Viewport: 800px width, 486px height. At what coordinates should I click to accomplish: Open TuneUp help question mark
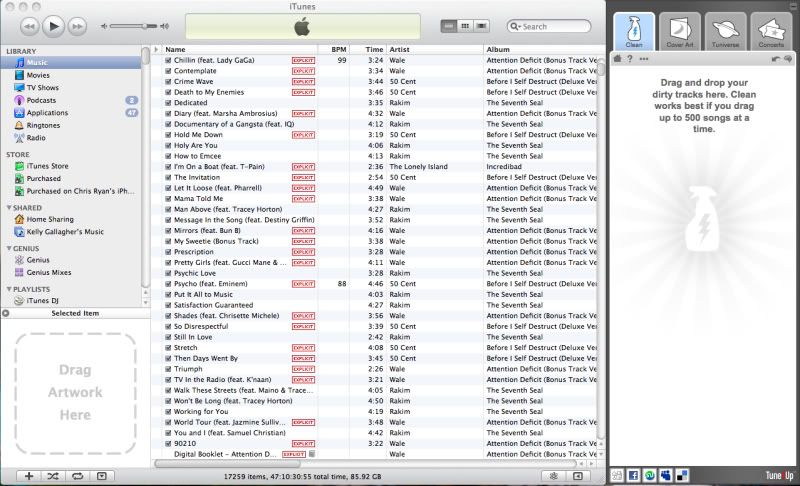[630, 59]
